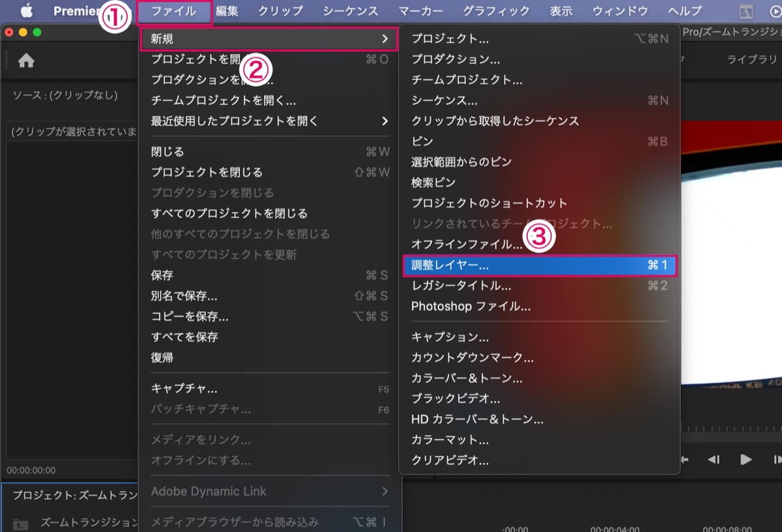Click 復帰 in File menu
The width and height of the screenshot is (782, 532).
(268, 357)
